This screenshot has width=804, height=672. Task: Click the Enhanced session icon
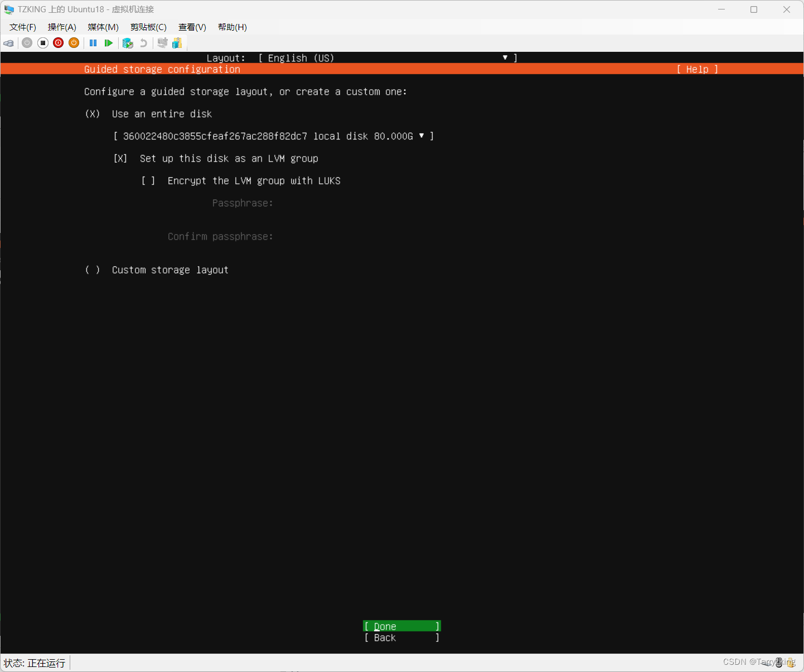162,43
